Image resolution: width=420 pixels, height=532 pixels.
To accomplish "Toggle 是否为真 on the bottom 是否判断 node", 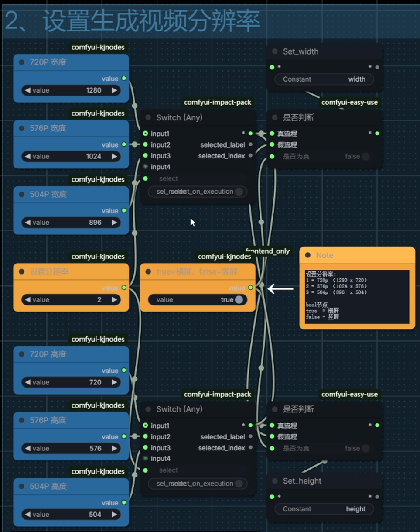I will 365,448.
